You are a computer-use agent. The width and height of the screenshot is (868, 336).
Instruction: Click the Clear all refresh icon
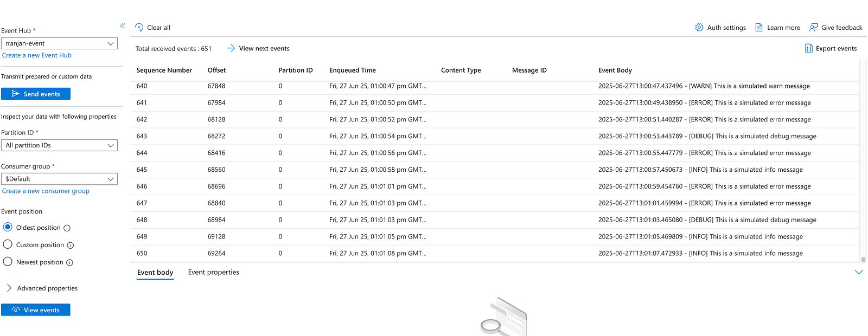tap(139, 28)
